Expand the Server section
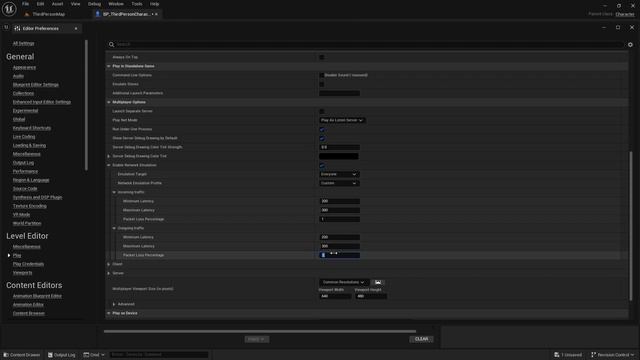The height and width of the screenshot is (360, 640). [109, 273]
